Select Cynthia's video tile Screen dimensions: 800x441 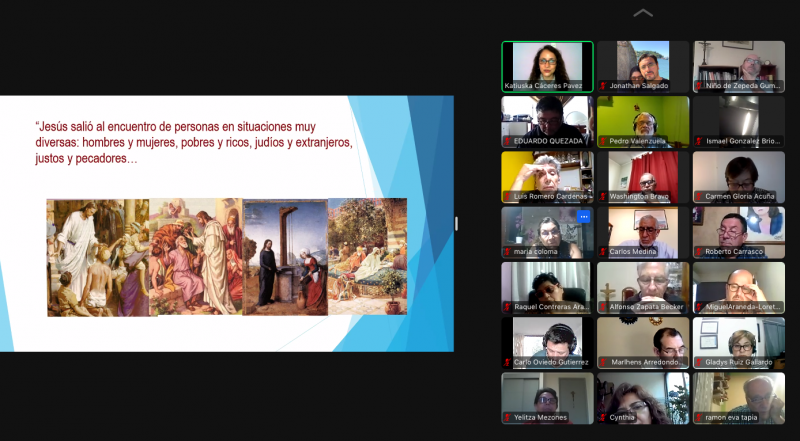pyautogui.click(x=643, y=398)
